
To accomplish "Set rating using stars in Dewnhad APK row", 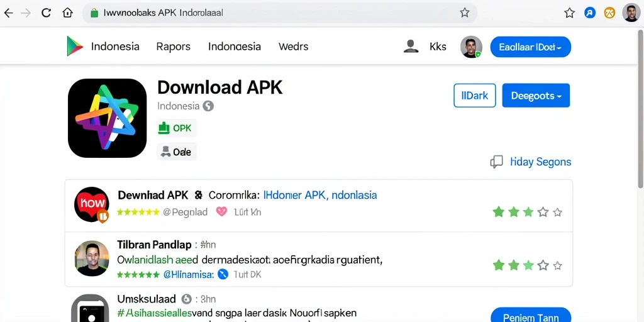I will coord(528,212).
